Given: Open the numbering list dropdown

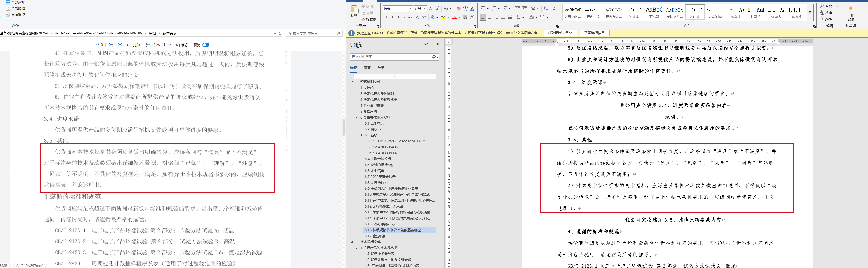Looking at the screenshot, I should click(499, 8).
